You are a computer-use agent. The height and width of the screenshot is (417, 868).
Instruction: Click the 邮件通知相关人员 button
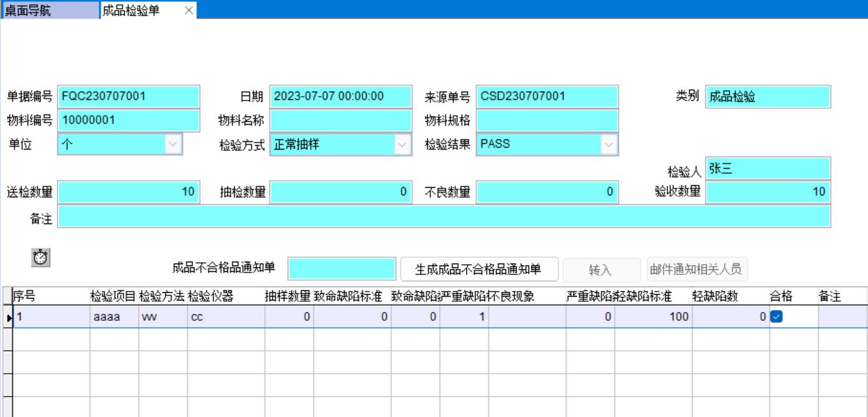pos(696,269)
